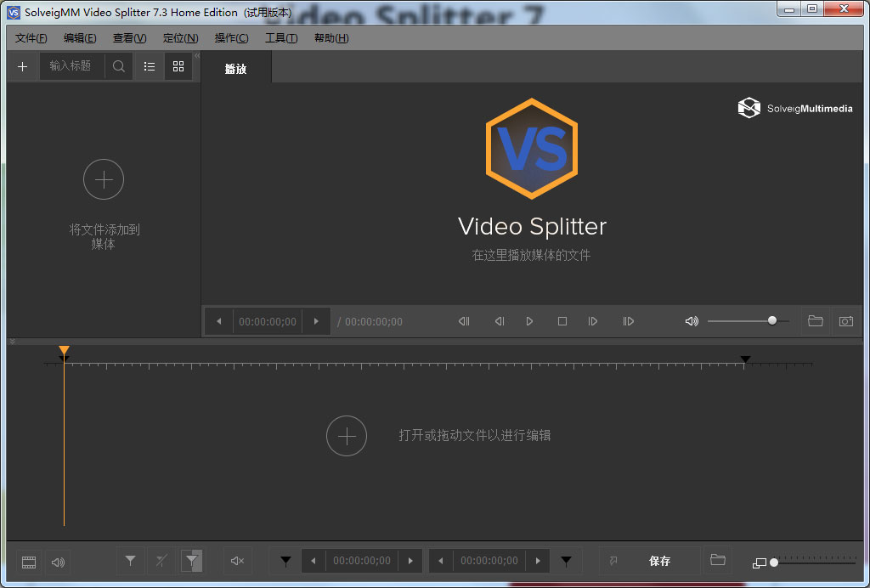
Task: Switch media panel to list view
Action: tap(149, 66)
